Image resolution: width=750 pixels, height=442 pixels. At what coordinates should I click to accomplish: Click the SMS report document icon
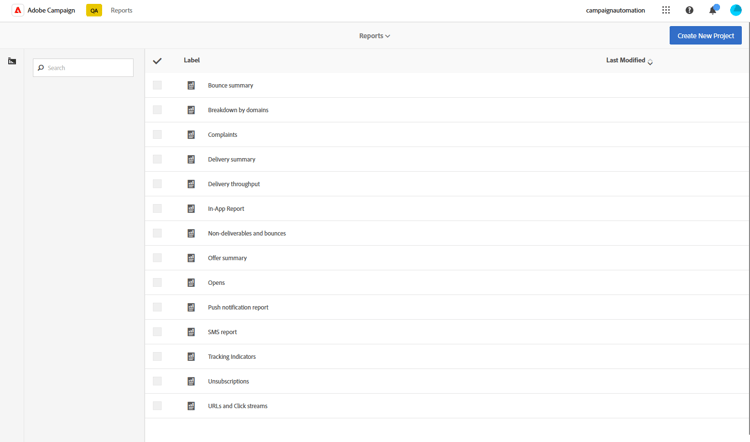(191, 332)
